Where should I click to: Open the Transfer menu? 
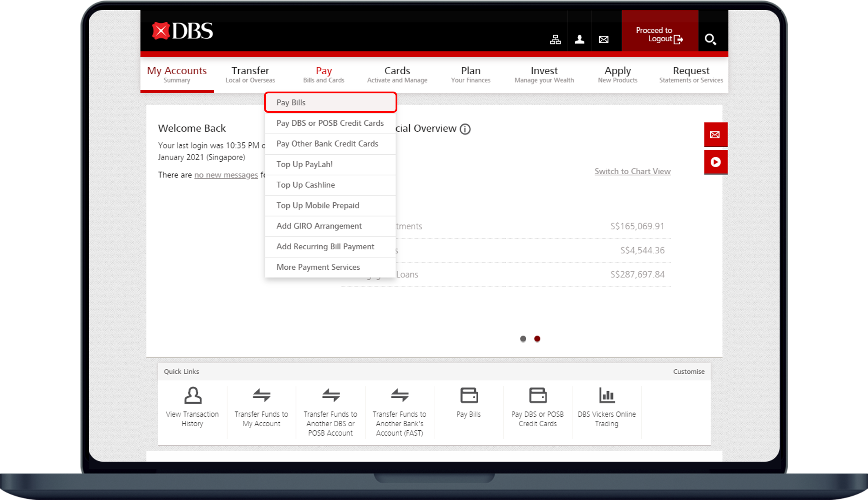[250, 75]
